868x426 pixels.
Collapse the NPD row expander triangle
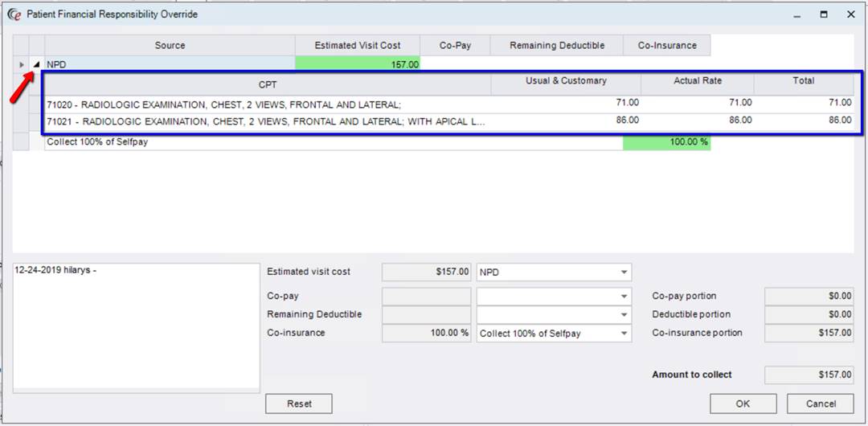pyautogui.click(x=36, y=64)
